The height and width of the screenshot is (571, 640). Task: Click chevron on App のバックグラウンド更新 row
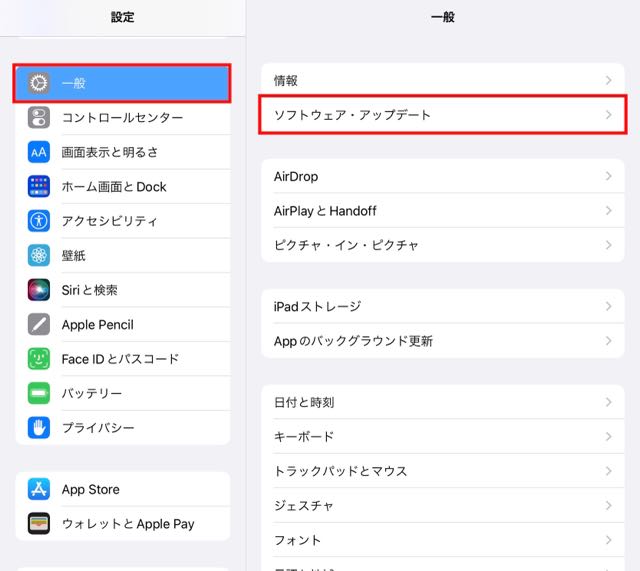[609, 341]
